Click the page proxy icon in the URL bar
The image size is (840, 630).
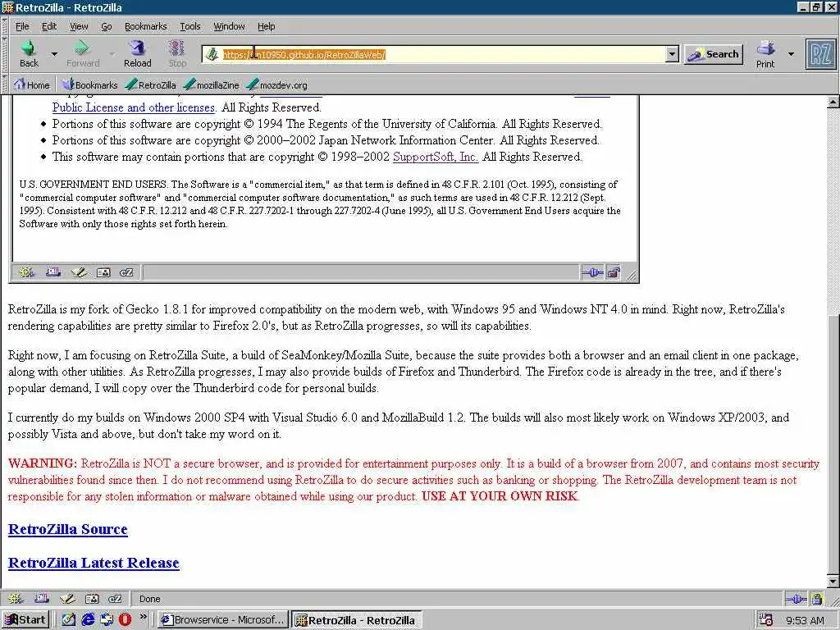click(212, 54)
